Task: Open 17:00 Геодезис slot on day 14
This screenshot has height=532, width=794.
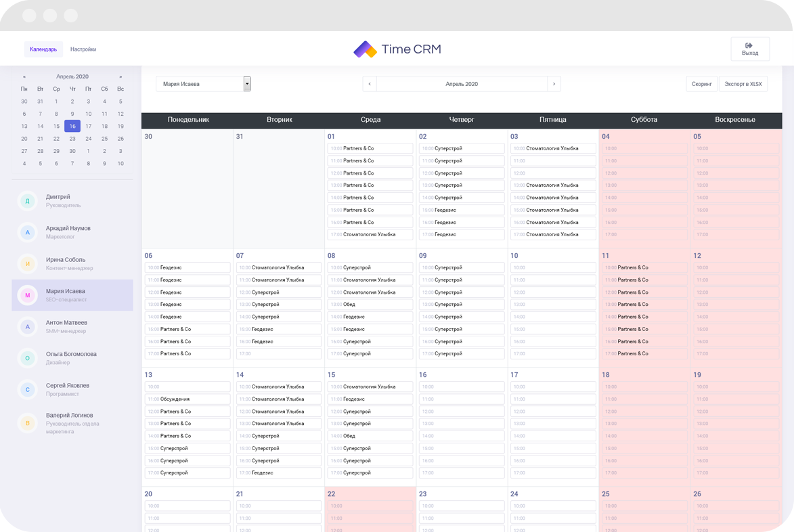Action: 279,473
